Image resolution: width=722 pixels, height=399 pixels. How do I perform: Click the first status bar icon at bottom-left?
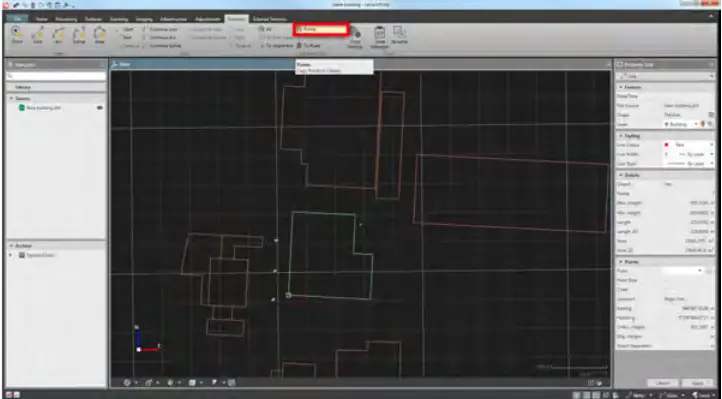click(8, 394)
